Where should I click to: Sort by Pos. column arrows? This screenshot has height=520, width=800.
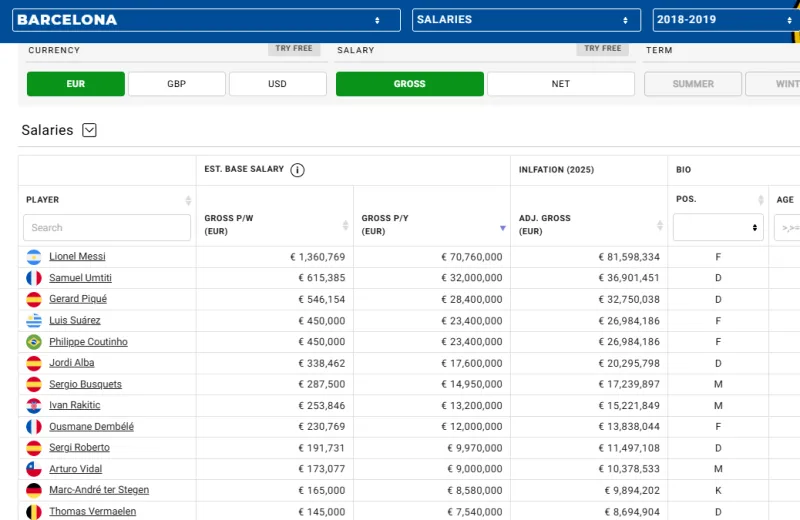coord(761,200)
